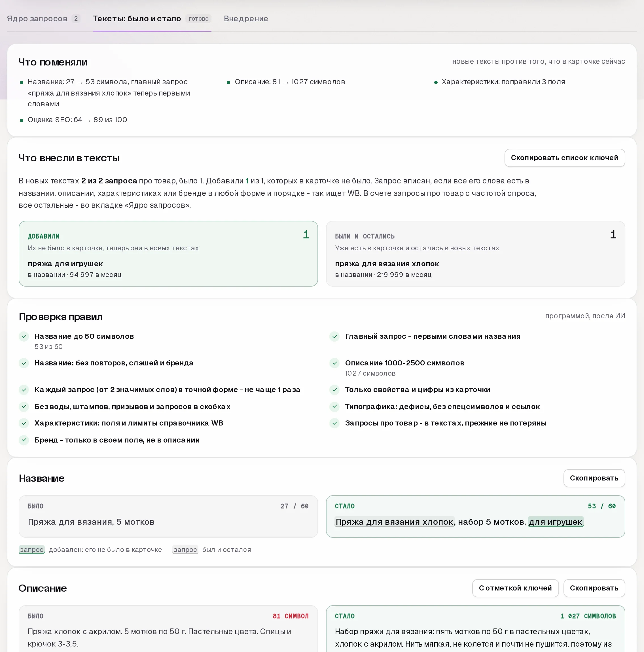The width and height of the screenshot is (644, 652).
Task: Click green «запрос» legend tag for added
Action: click(32, 549)
